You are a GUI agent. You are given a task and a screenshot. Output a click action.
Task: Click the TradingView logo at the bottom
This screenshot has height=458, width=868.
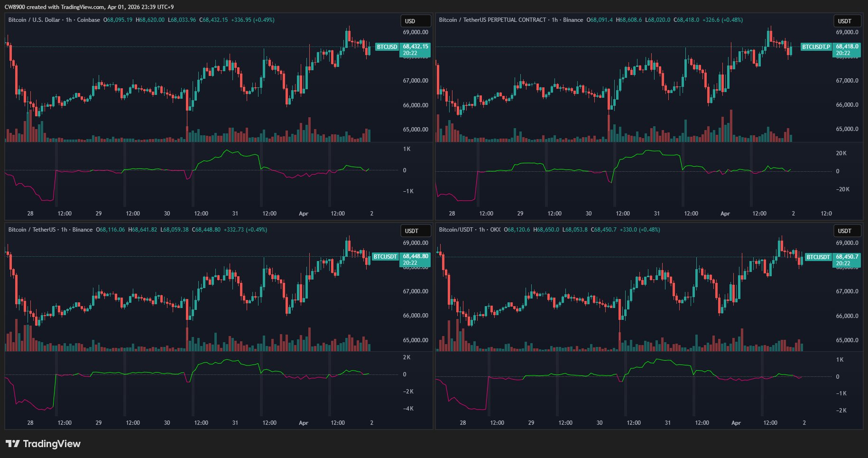[x=43, y=444]
